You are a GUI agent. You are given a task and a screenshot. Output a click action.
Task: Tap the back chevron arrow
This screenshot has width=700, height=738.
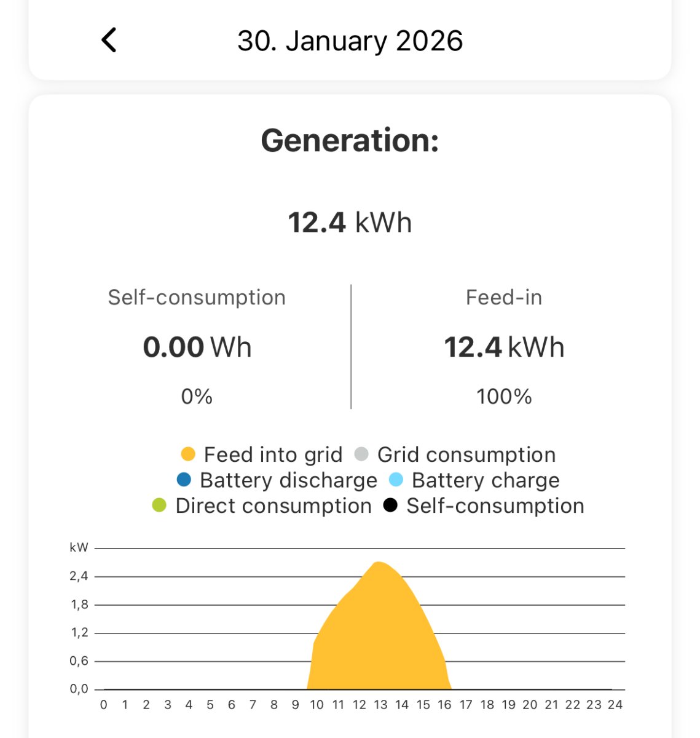pos(109,41)
